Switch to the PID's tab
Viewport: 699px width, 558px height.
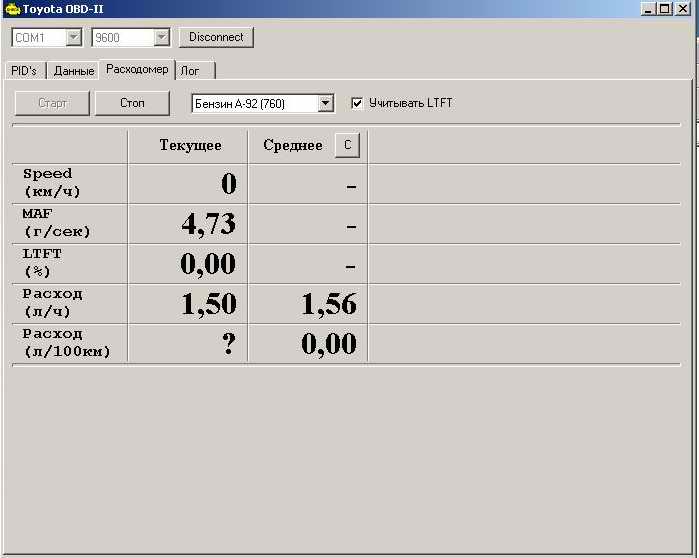(x=23, y=71)
